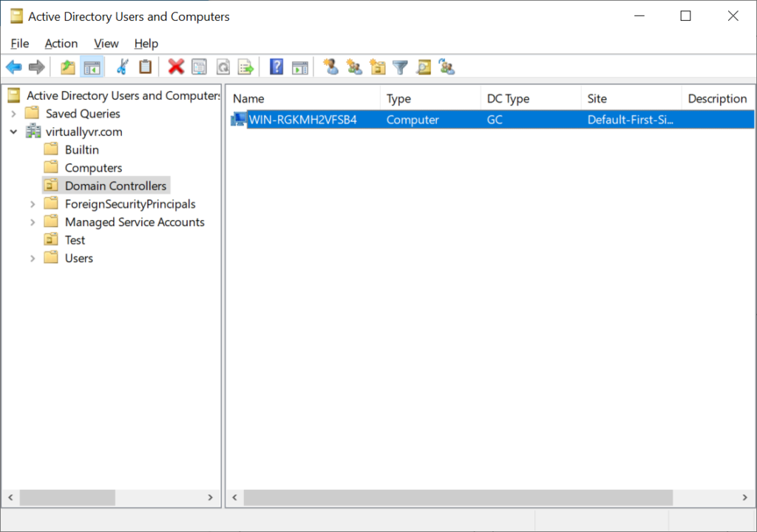Screen dimensions: 757x532
Task: Click list pane scrollbar left arrow
Action: [x=234, y=497]
